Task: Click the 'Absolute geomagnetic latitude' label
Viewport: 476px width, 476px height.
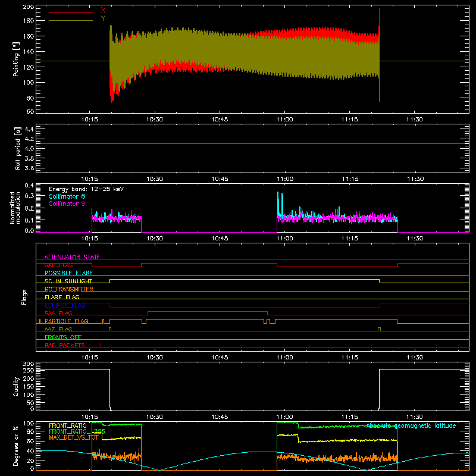Action: [411, 425]
